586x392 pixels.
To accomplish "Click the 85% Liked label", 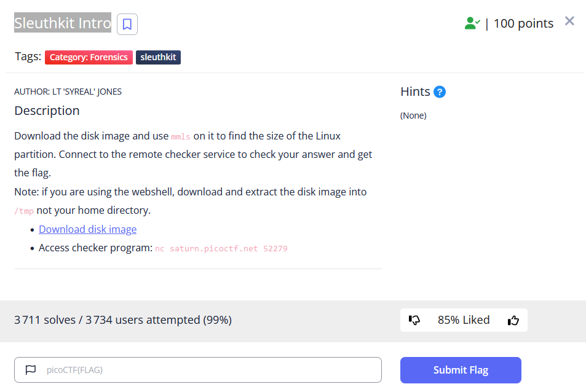I will (x=464, y=320).
